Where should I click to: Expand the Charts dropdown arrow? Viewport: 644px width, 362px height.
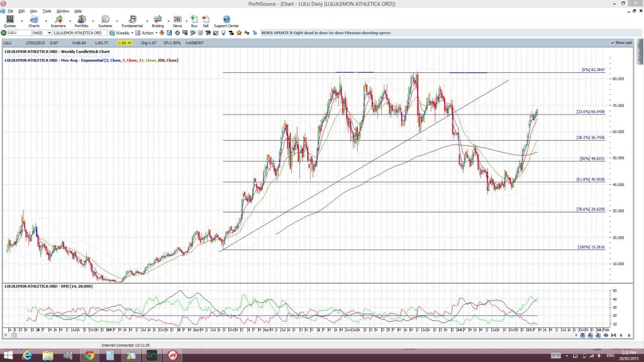pyautogui.click(x=45, y=21)
